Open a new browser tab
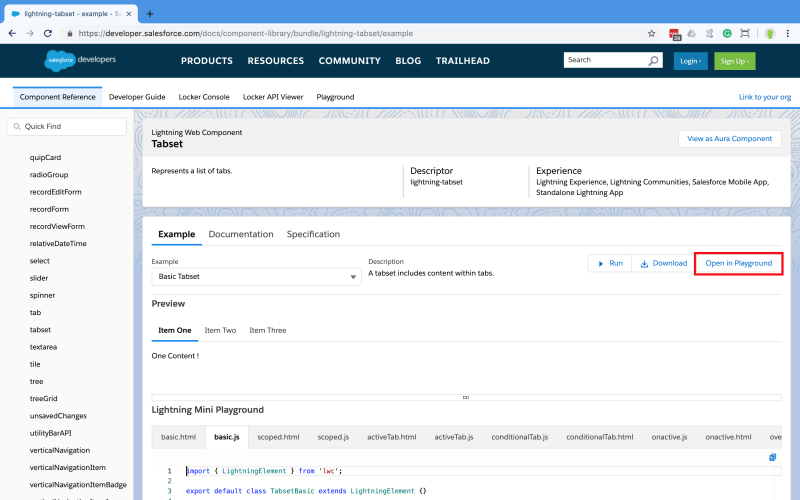The width and height of the screenshot is (800, 500). pos(150,14)
